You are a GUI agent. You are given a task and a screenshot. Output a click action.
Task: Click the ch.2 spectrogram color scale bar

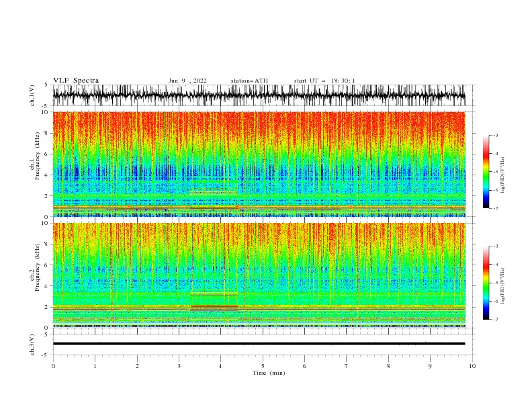click(486, 283)
